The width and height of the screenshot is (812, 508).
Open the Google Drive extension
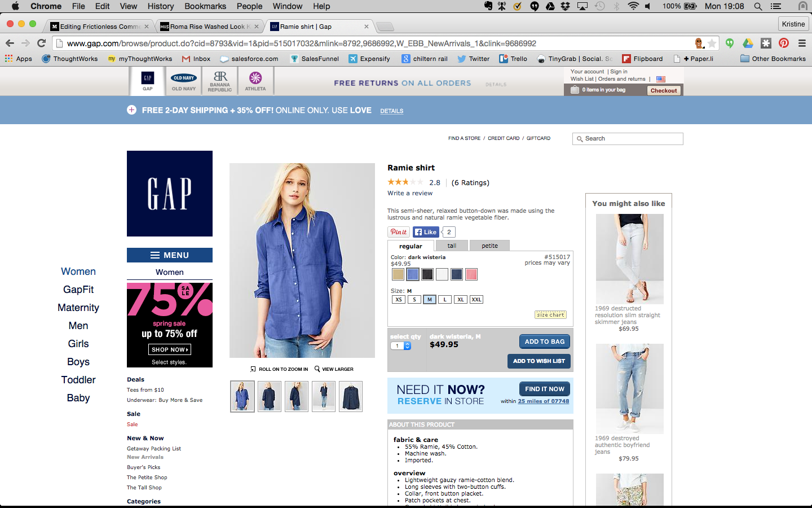pos(748,43)
